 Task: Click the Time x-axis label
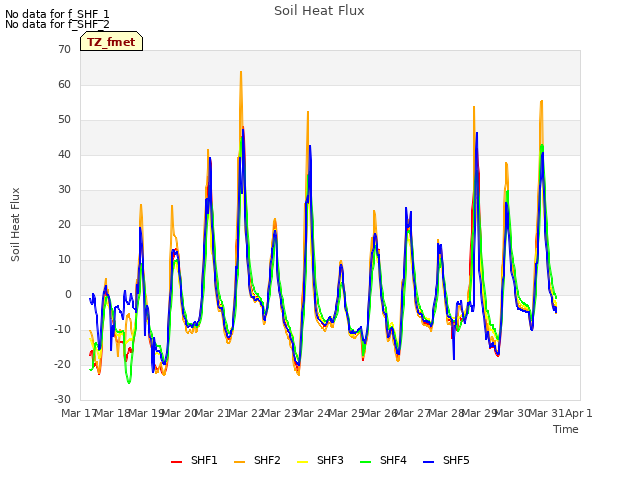[x=566, y=429]
